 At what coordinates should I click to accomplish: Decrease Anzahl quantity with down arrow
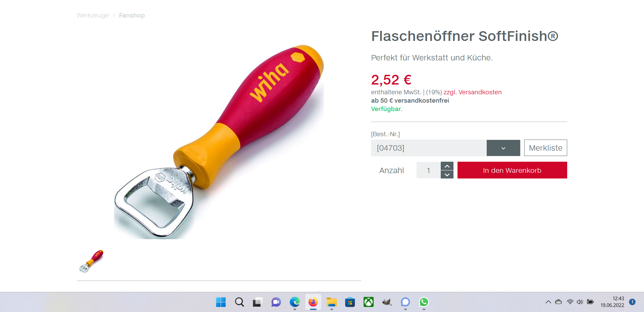(x=447, y=174)
